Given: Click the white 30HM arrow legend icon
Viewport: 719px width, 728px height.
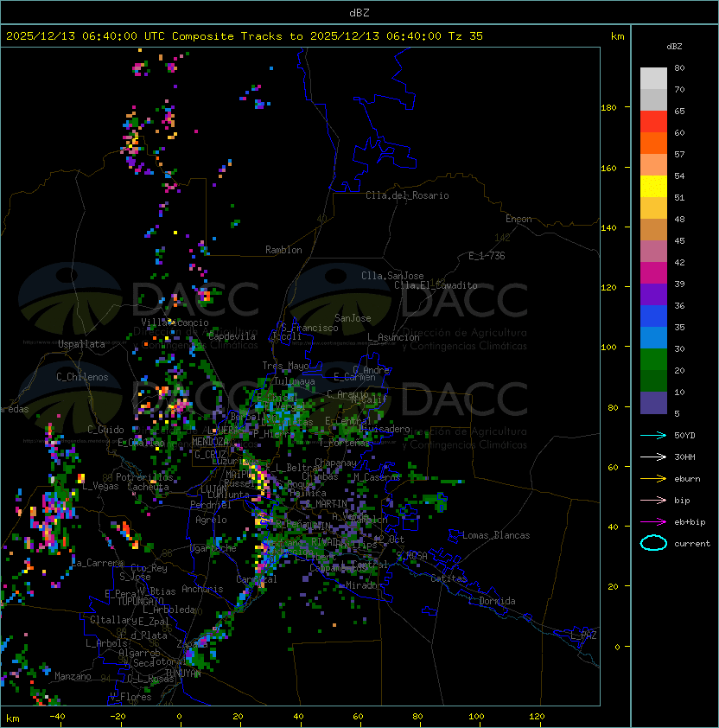Looking at the screenshot, I should 653,457.
